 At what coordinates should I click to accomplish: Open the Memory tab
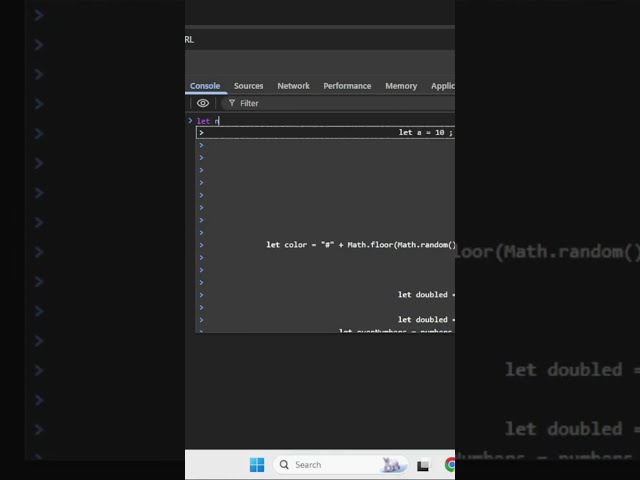(401, 86)
